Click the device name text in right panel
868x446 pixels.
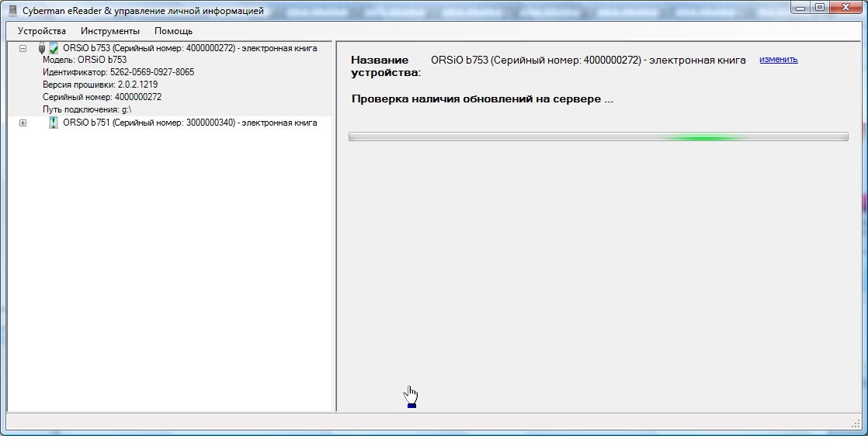(x=589, y=60)
